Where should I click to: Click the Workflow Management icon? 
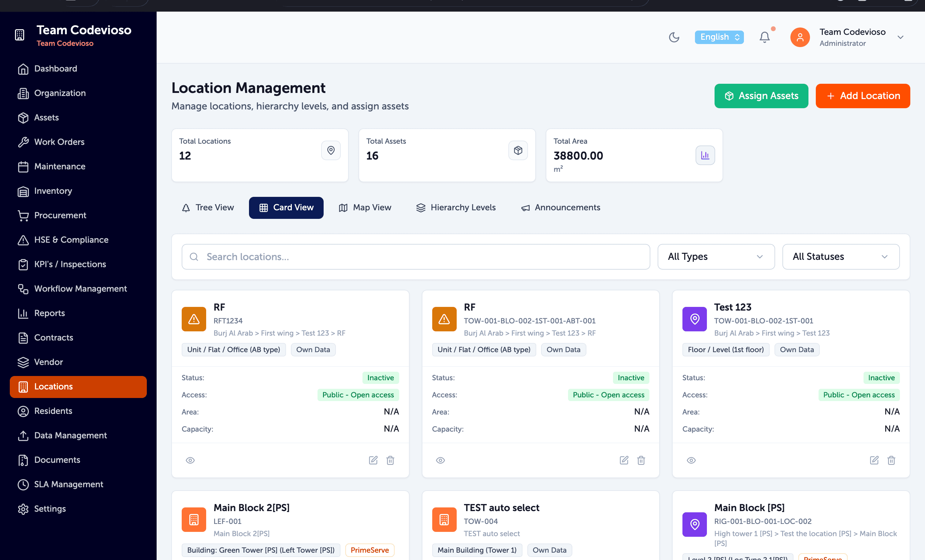pos(23,289)
